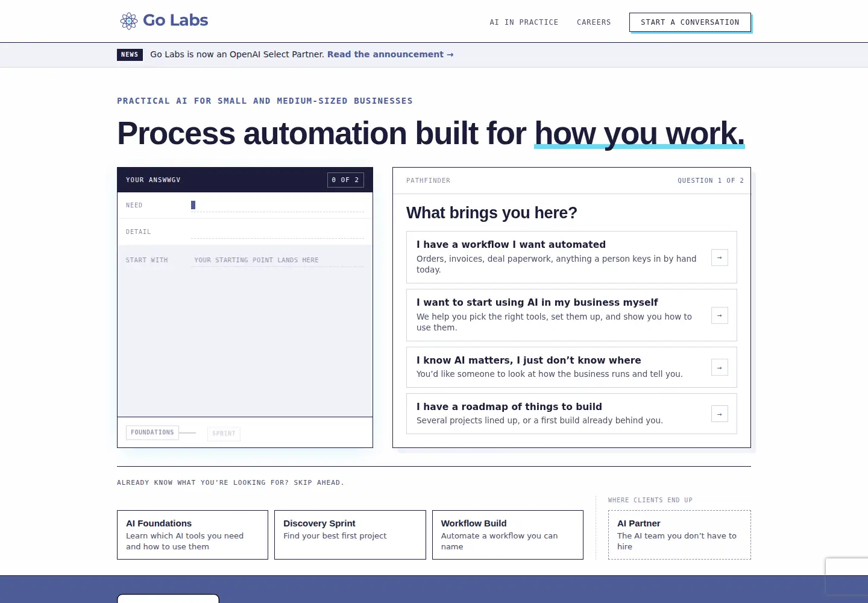Click the "0 of 2" answers counter
The width and height of the screenshot is (868, 603).
click(x=345, y=180)
